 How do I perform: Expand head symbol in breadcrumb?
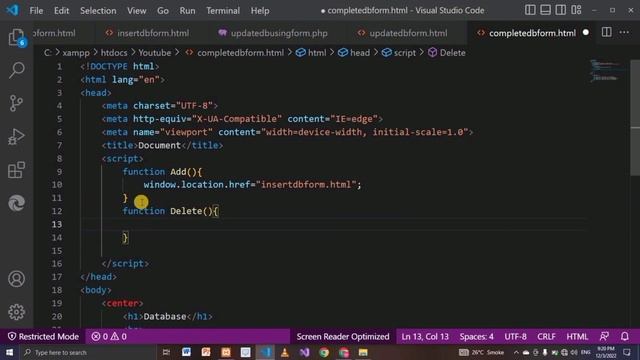tap(360, 53)
